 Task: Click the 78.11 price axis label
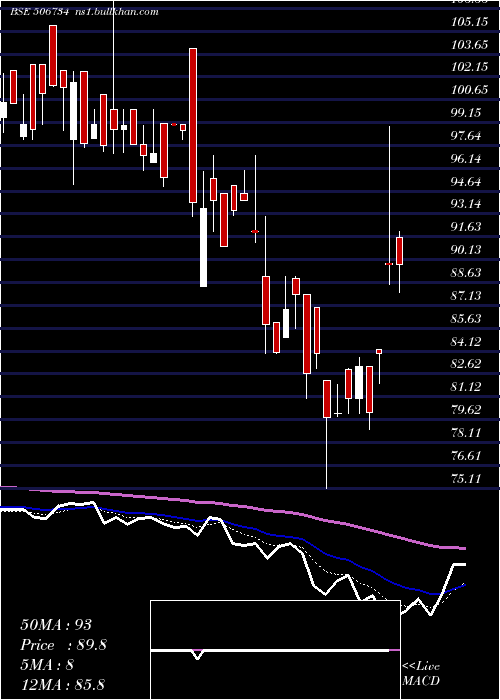[467, 432]
